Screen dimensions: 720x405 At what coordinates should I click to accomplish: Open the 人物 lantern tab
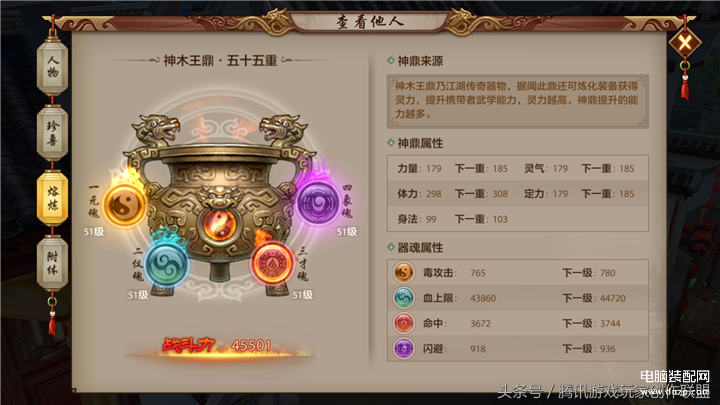tap(52, 67)
